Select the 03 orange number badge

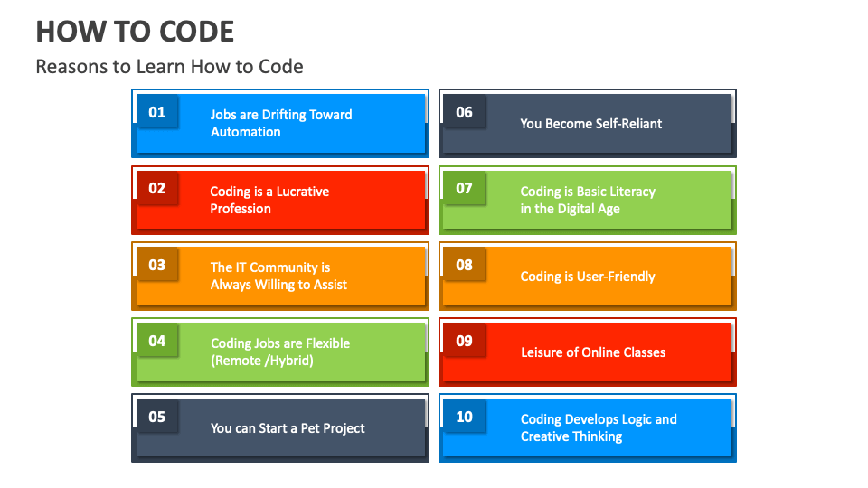coord(157,265)
